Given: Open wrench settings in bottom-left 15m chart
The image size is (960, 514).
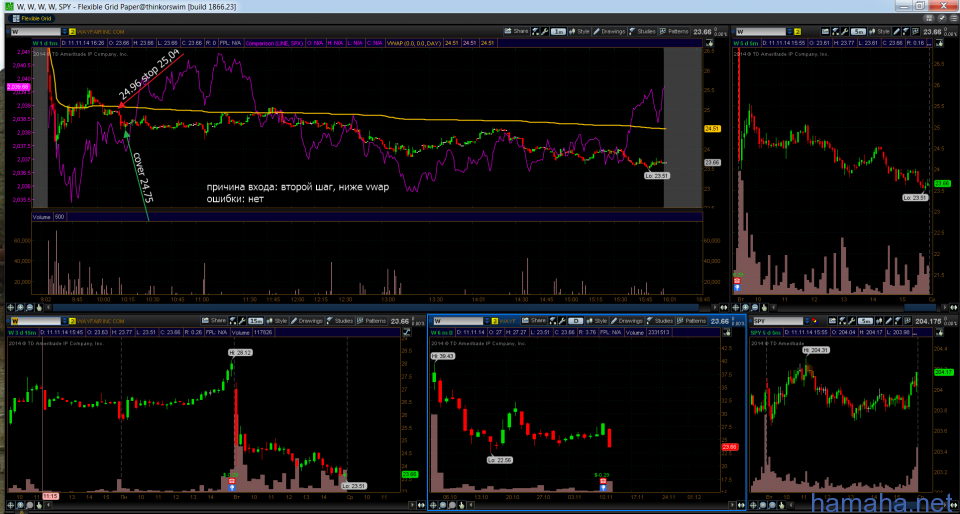Looking at the screenshot, I should [242, 321].
